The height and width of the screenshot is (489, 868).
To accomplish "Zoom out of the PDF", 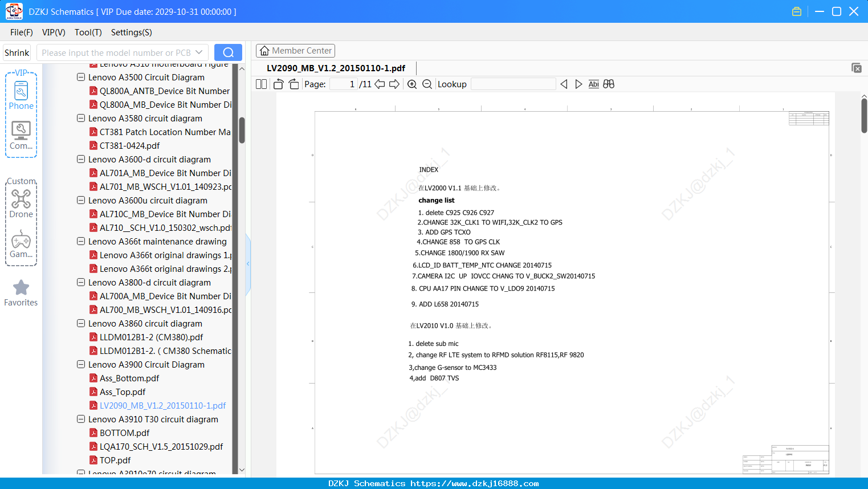I will click(x=427, y=84).
